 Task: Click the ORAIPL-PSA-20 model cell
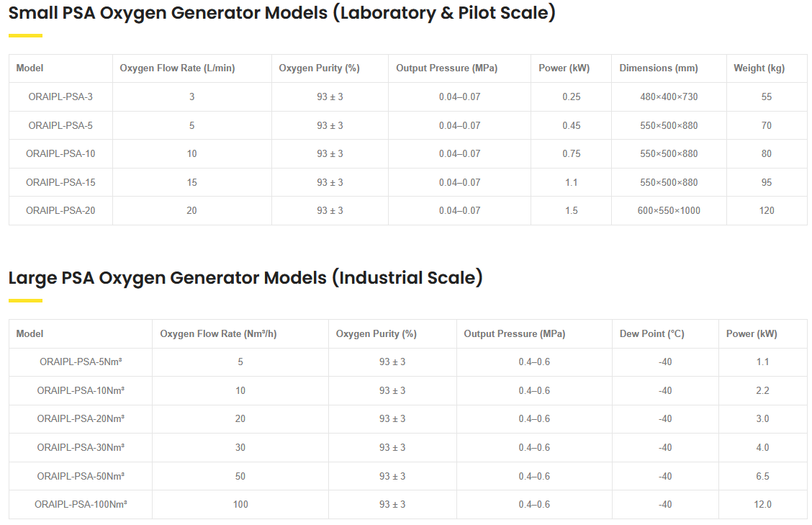(60, 210)
